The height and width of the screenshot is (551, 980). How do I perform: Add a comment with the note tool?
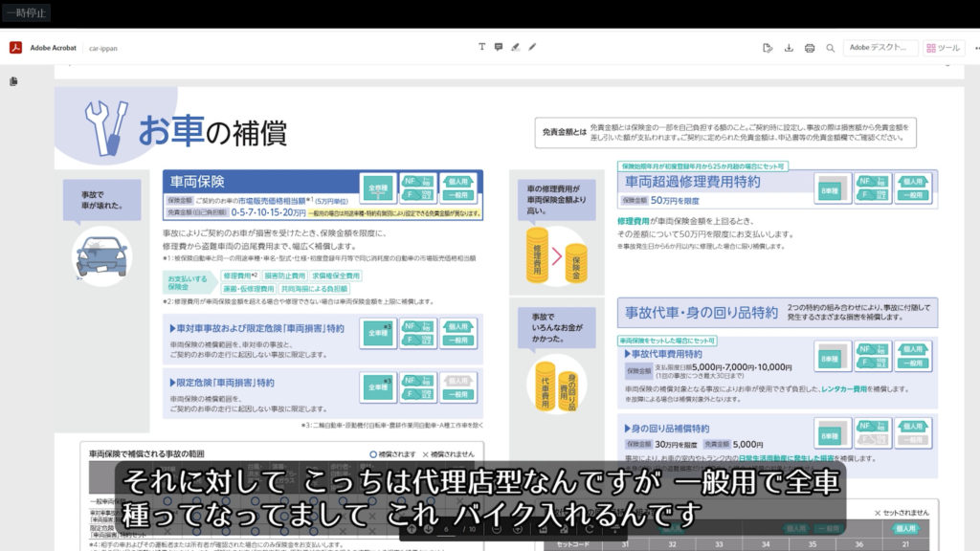tap(499, 47)
